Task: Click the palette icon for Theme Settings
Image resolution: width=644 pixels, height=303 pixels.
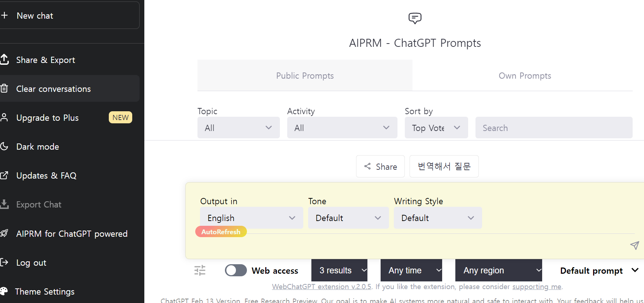Action: click(x=4, y=291)
